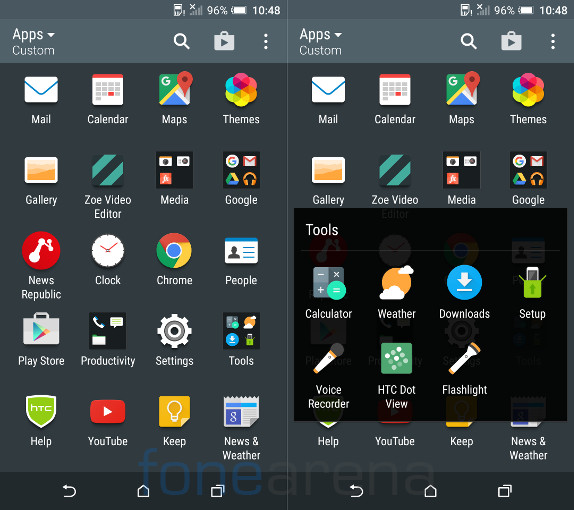Viewport: 574px width, 510px height.
Task: Launch Maps in left screen
Action: (175, 89)
